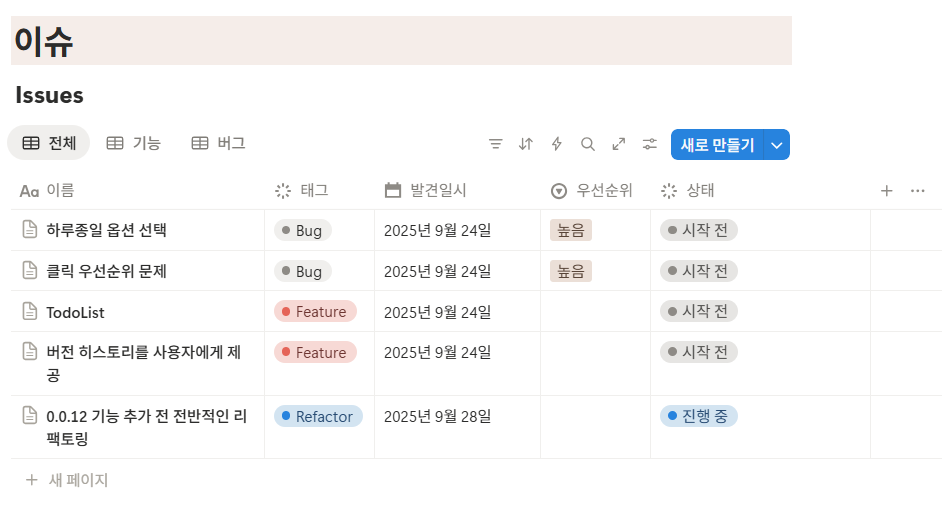Open 버전 히스토리를 사용자에게 제공 page
Image resolution: width=951 pixels, height=505 pixels.
[144, 363]
